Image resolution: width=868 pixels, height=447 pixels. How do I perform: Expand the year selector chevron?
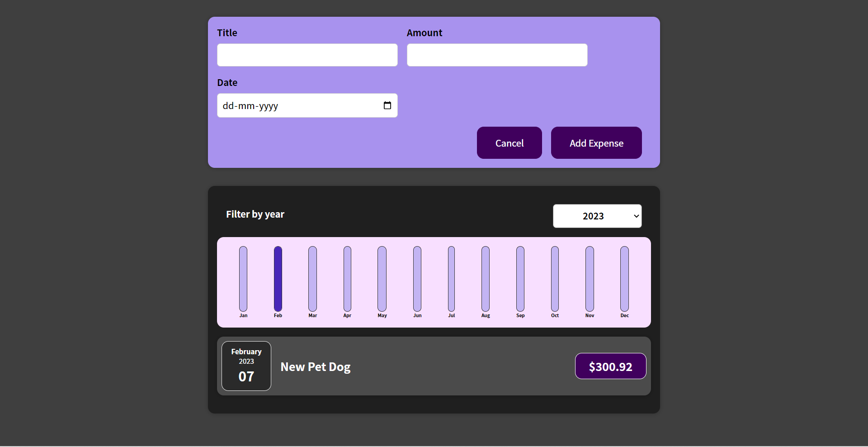(635, 216)
